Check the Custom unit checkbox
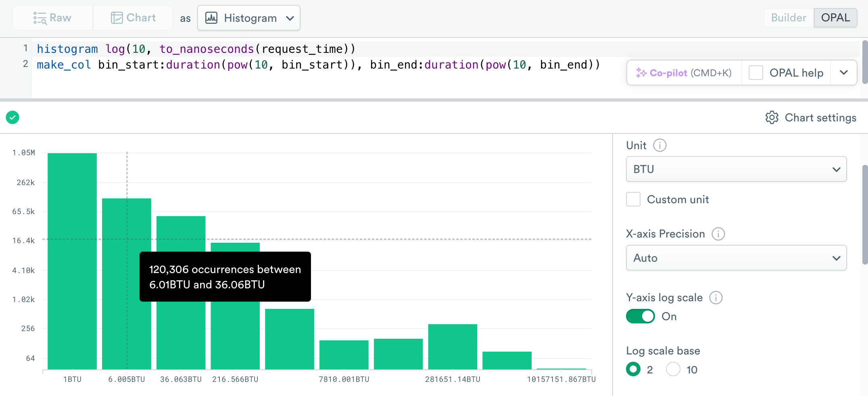 click(x=633, y=199)
